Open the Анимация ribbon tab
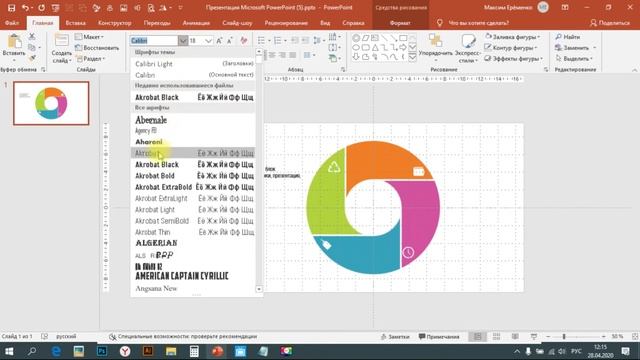This screenshot has width=640, height=360. 196,23
